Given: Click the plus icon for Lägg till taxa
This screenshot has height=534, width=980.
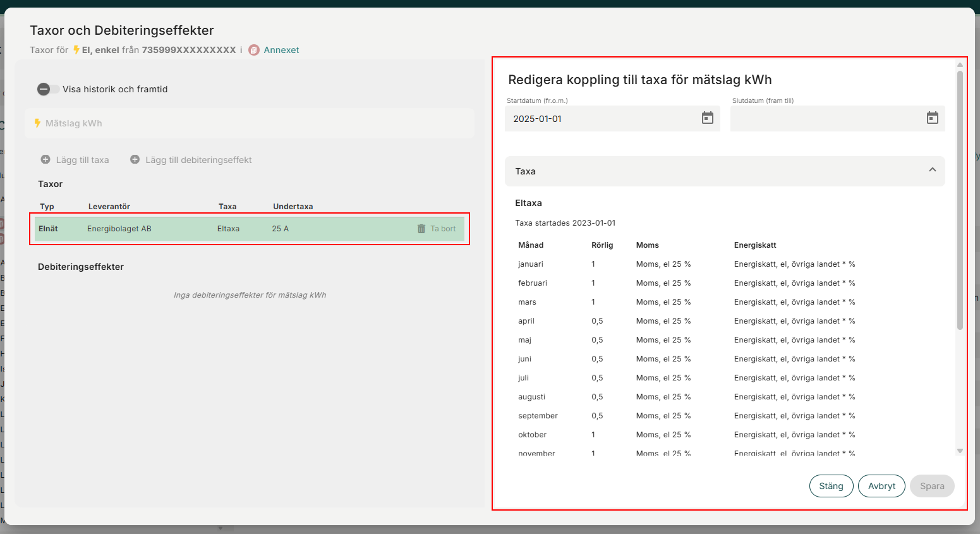Looking at the screenshot, I should tap(45, 160).
